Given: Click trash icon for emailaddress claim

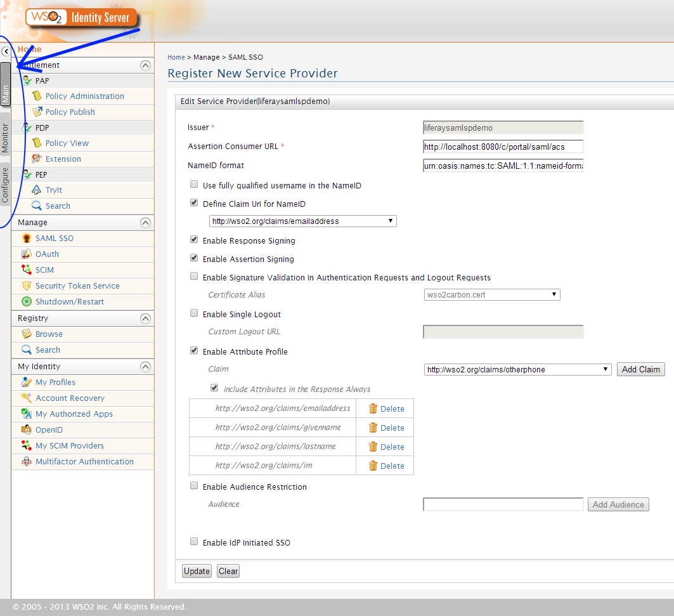Looking at the screenshot, I should point(373,409).
